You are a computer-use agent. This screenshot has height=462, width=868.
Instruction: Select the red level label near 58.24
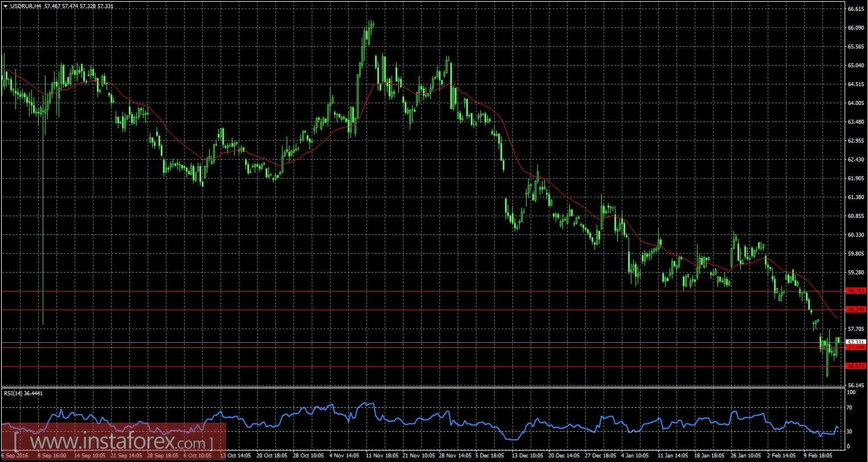pyautogui.click(x=857, y=310)
